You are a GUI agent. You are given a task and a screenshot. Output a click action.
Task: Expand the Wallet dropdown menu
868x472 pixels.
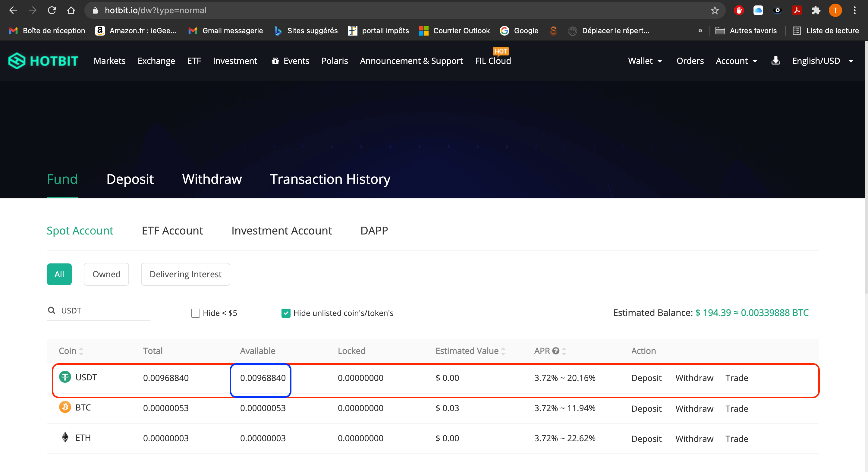click(x=645, y=61)
